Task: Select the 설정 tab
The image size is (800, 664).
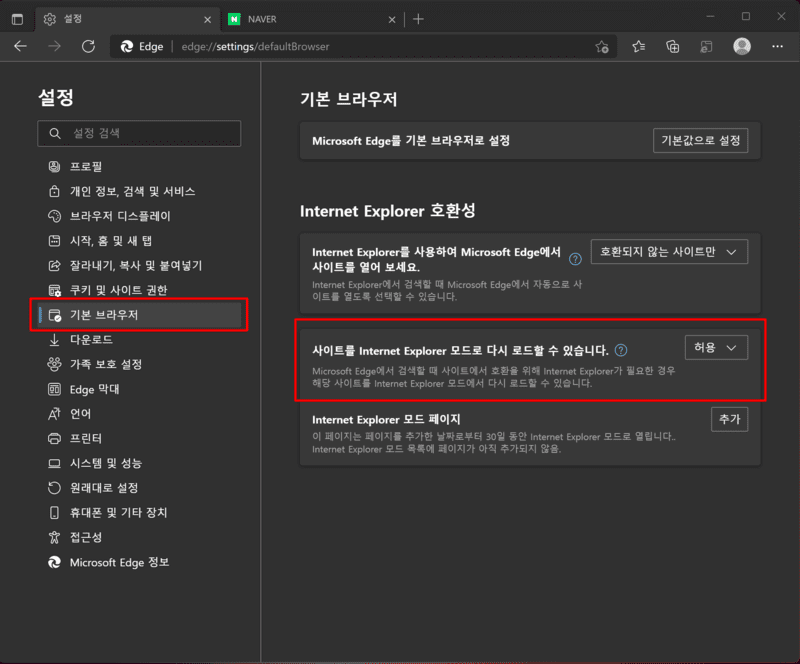Action: [128, 19]
